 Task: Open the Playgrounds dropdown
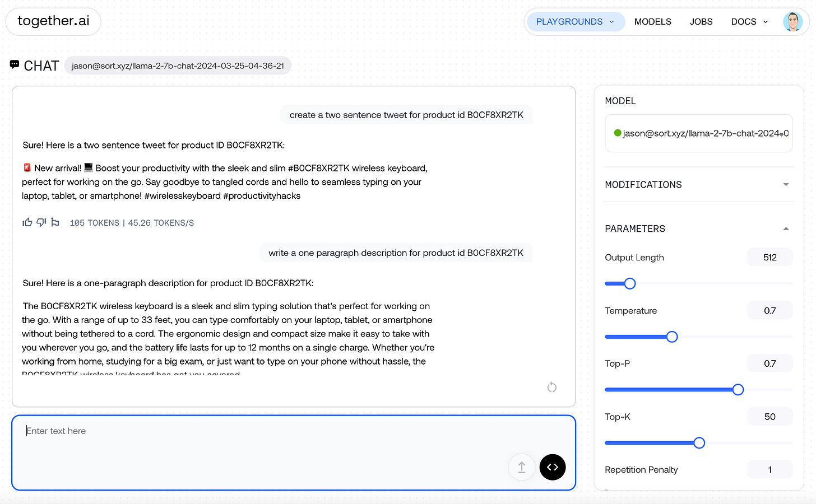click(x=576, y=22)
